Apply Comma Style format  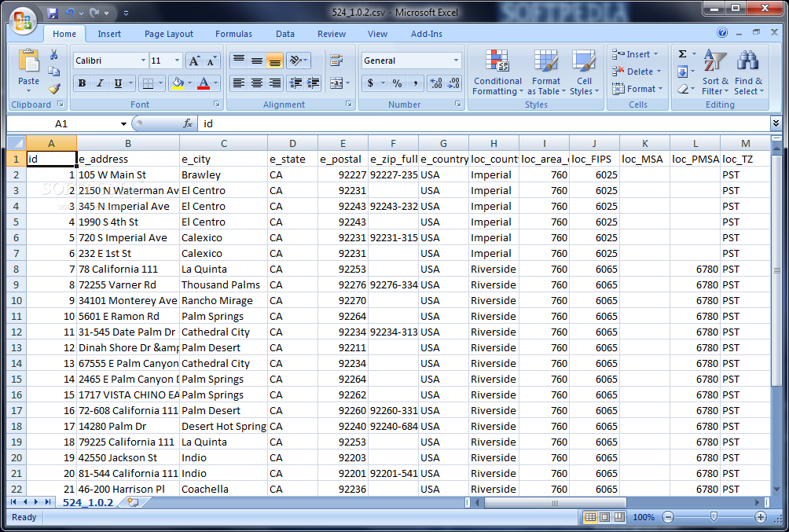click(415, 83)
